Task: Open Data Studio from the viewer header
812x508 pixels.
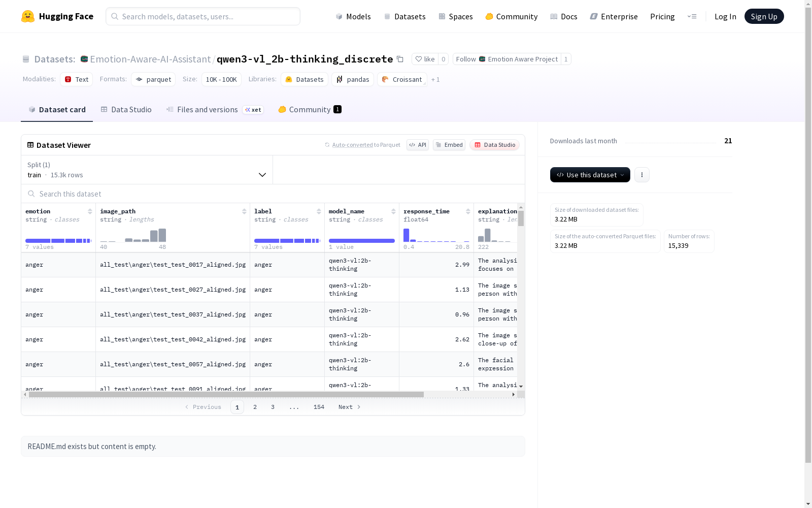Action: pos(494,145)
